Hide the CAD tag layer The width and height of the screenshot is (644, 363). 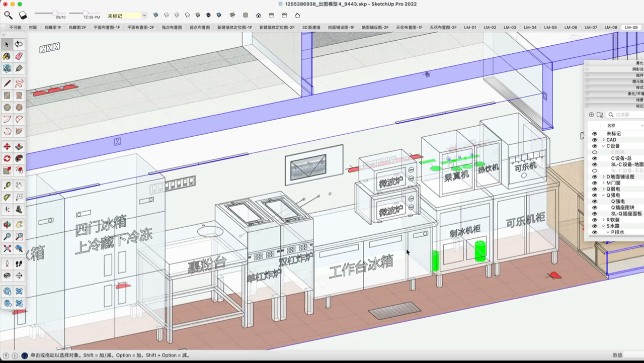(594, 140)
